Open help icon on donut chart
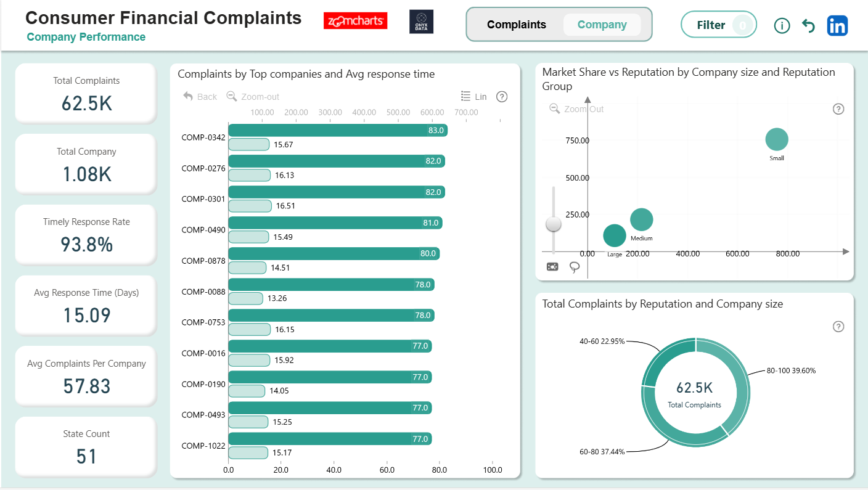Image resolution: width=868 pixels, height=490 pixels. [x=838, y=327]
